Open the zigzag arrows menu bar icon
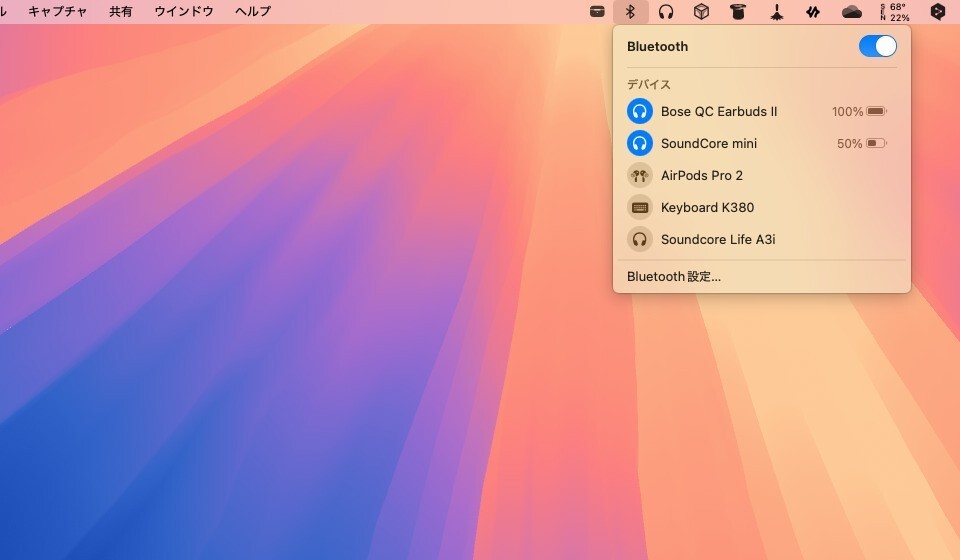This screenshot has width=960, height=560. point(812,12)
